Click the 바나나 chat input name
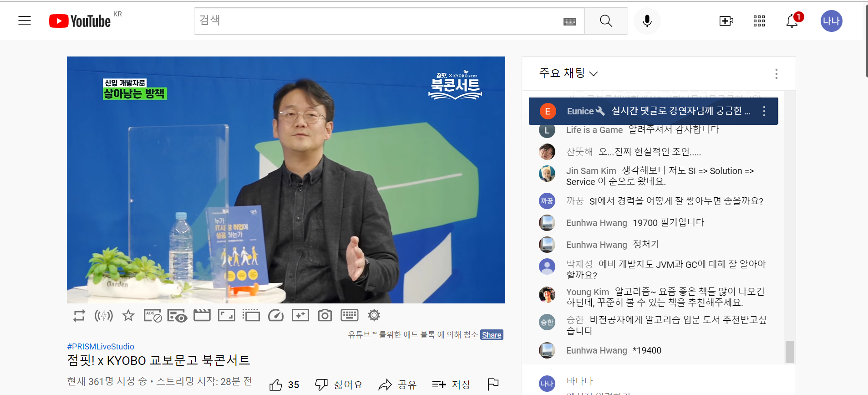 [579, 381]
